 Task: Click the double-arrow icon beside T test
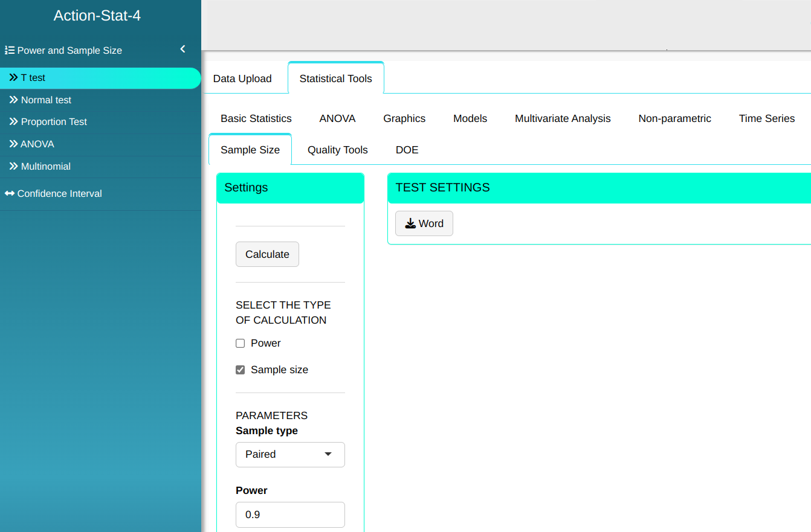(13, 77)
